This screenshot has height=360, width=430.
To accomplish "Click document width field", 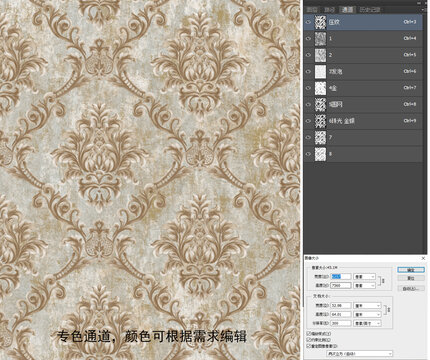I will coord(341,305).
